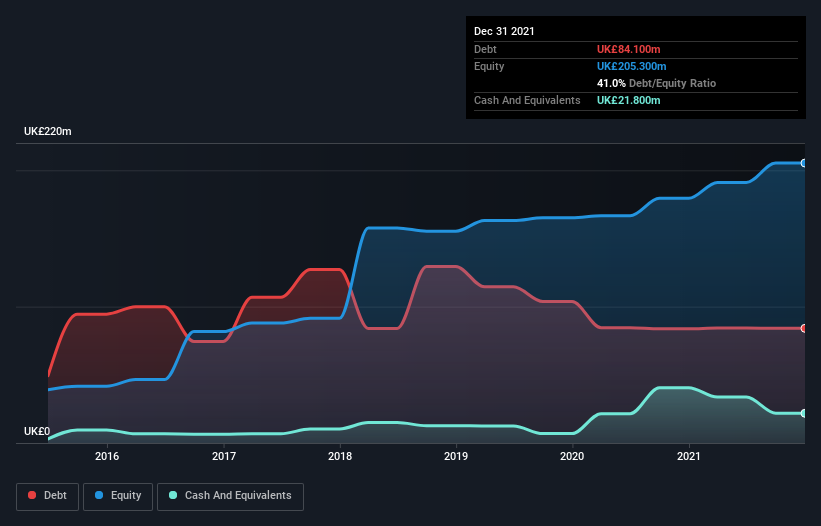Click the 41.0% Debt/Equity Ratio text

[x=656, y=83]
